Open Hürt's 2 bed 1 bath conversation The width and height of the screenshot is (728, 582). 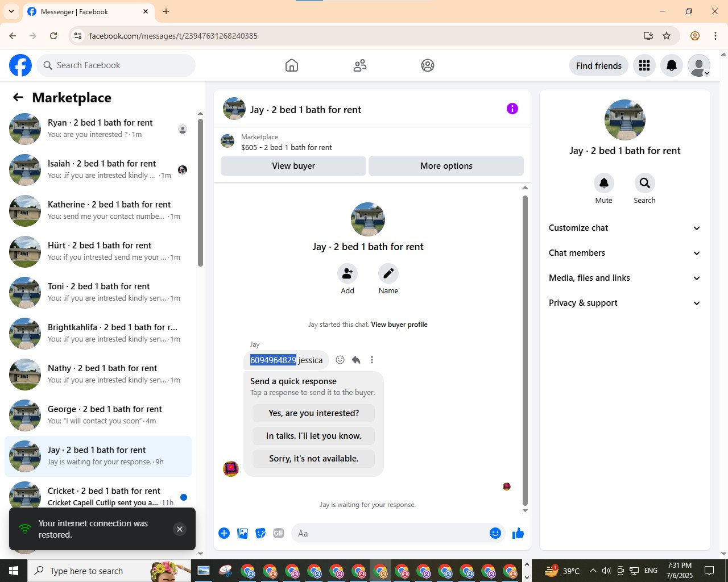[98, 252]
